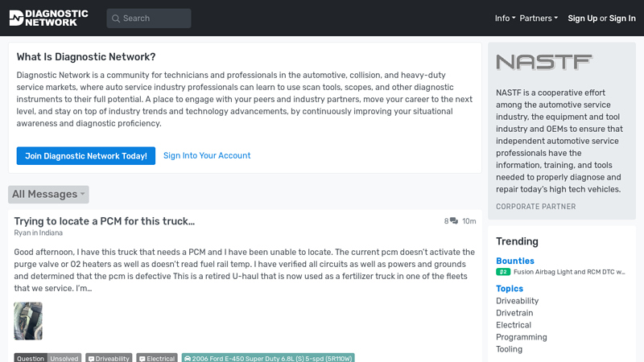Screen dimensions: 644x362
Task: Click the 'What Is Diagnostic Network?' heading
Action: tap(86, 56)
